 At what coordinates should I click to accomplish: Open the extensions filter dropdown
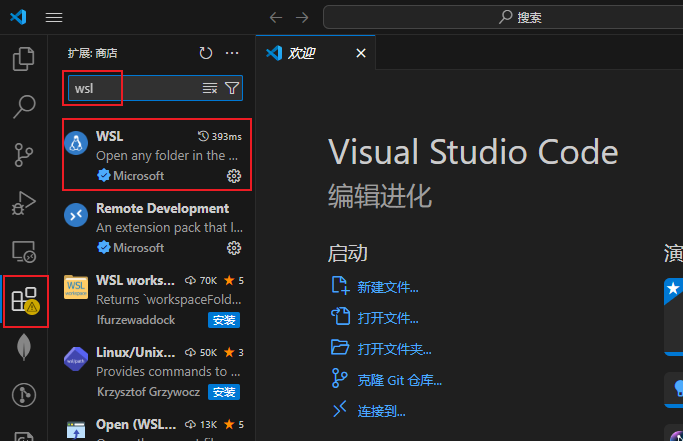click(x=232, y=88)
